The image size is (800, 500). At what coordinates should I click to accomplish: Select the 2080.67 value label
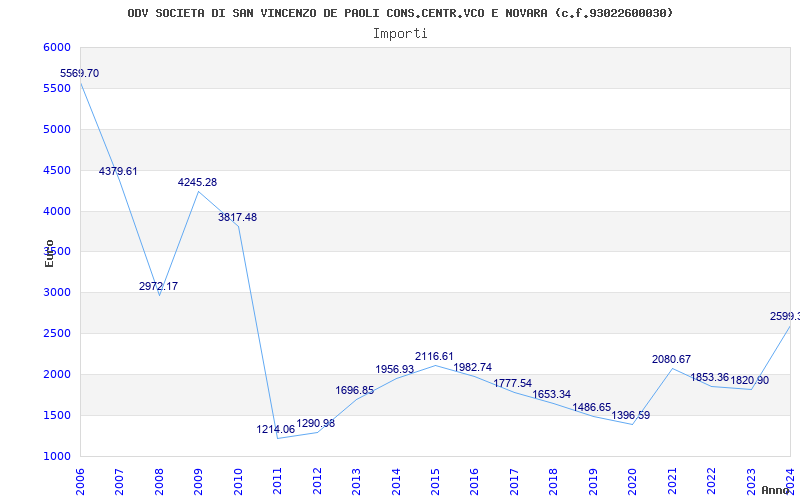pyautogui.click(x=671, y=360)
